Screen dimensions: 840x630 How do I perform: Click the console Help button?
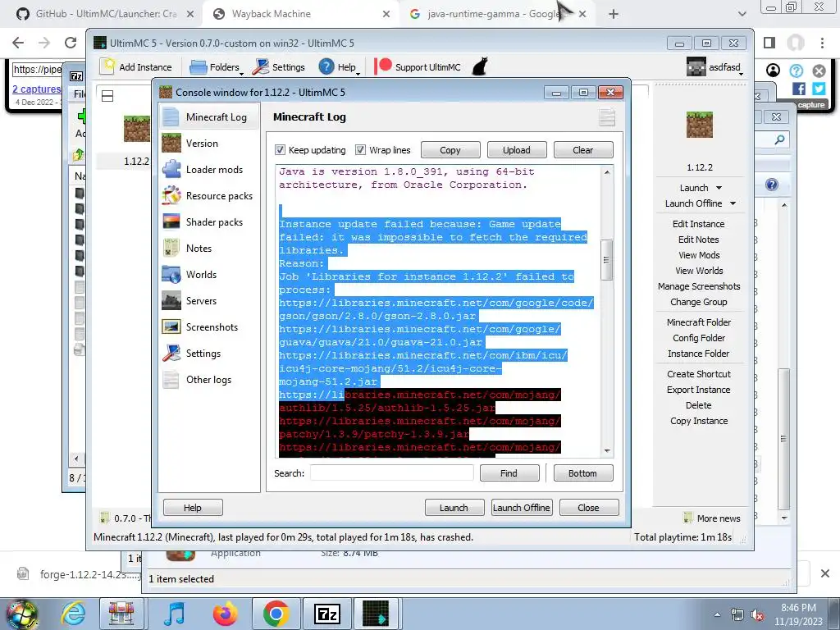pos(193,507)
